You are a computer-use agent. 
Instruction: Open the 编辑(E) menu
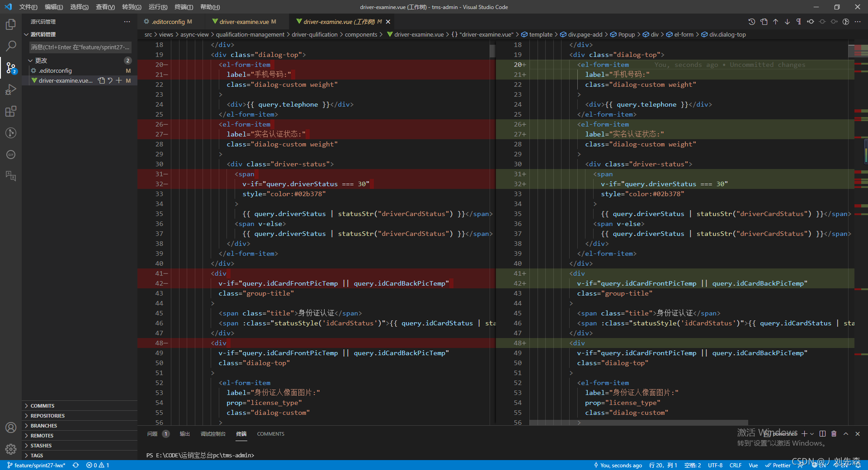(54, 7)
